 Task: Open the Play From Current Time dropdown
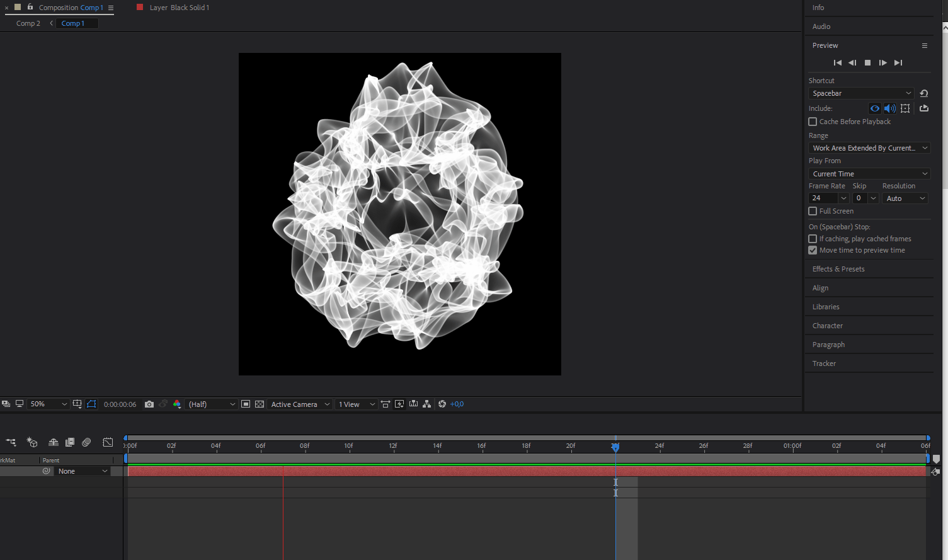click(x=869, y=174)
